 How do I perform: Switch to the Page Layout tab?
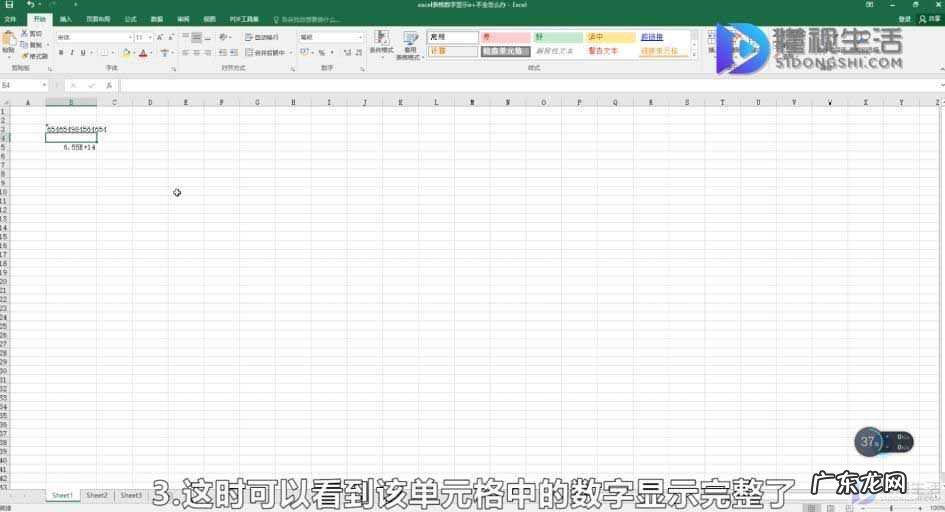coord(98,19)
